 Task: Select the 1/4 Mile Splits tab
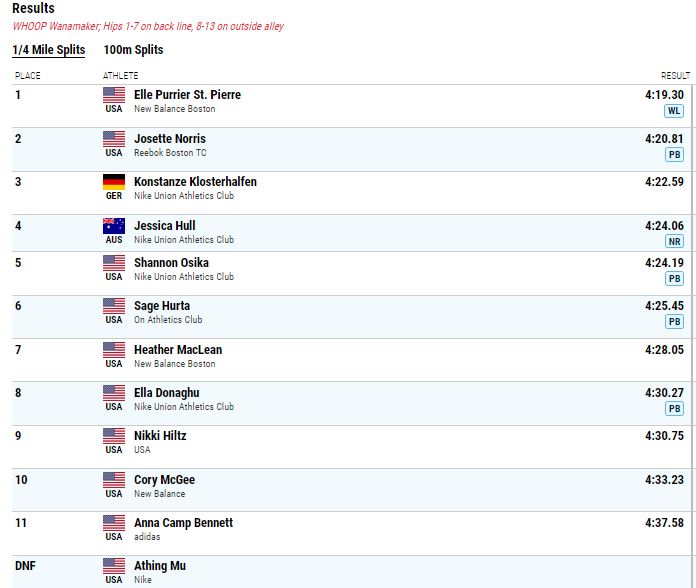pos(49,50)
